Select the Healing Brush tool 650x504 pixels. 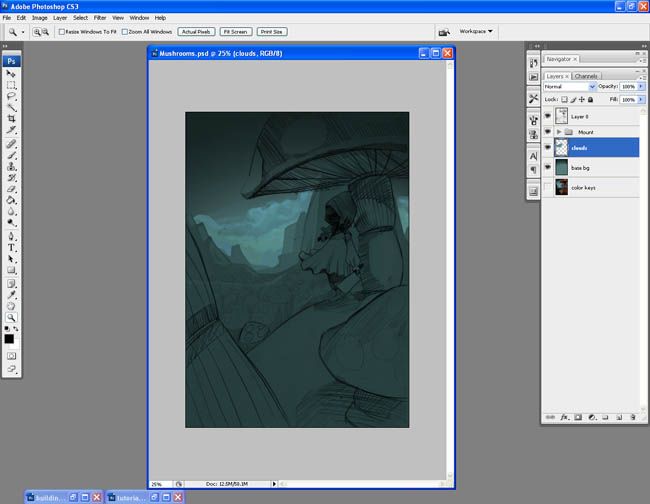[11, 144]
